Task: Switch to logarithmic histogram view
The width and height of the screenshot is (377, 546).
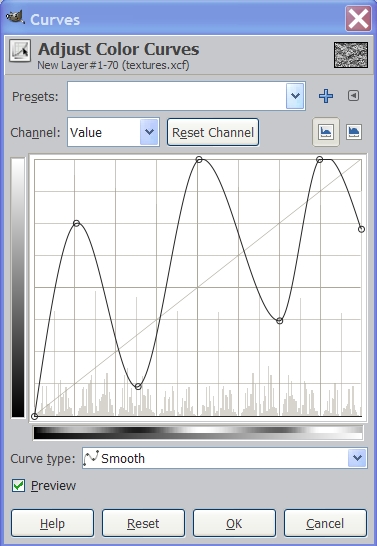Action: [354, 132]
